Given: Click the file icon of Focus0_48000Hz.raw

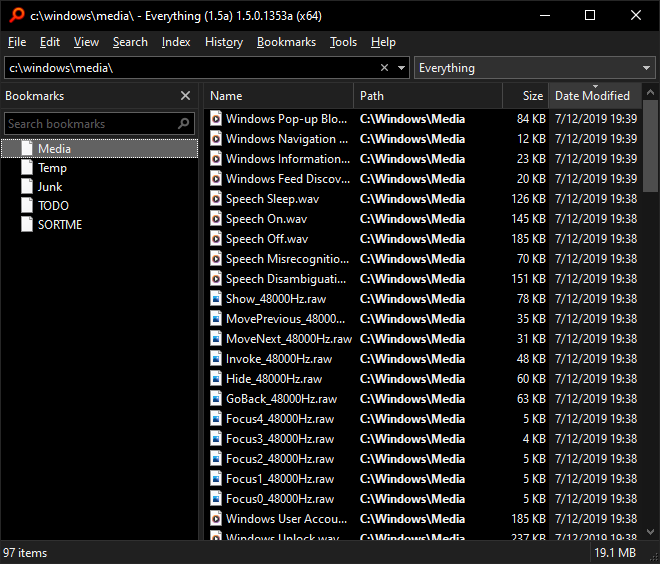Looking at the screenshot, I should click(x=216, y=499).
